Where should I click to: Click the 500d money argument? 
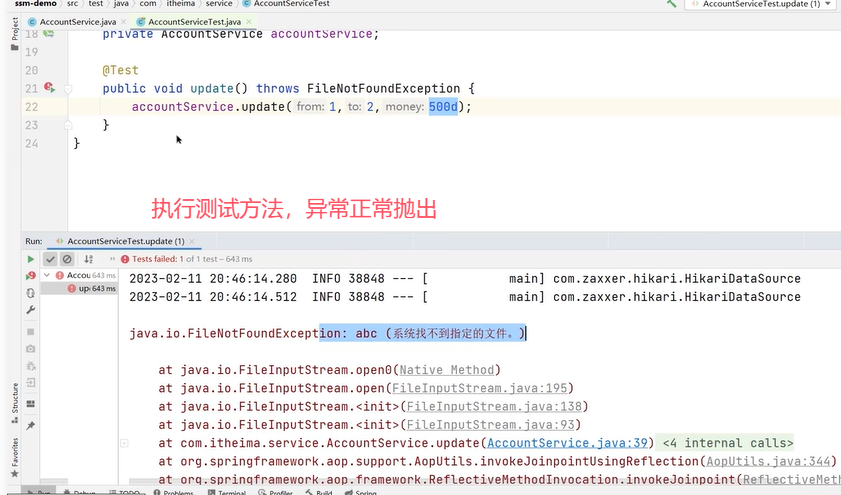point(443,107)
